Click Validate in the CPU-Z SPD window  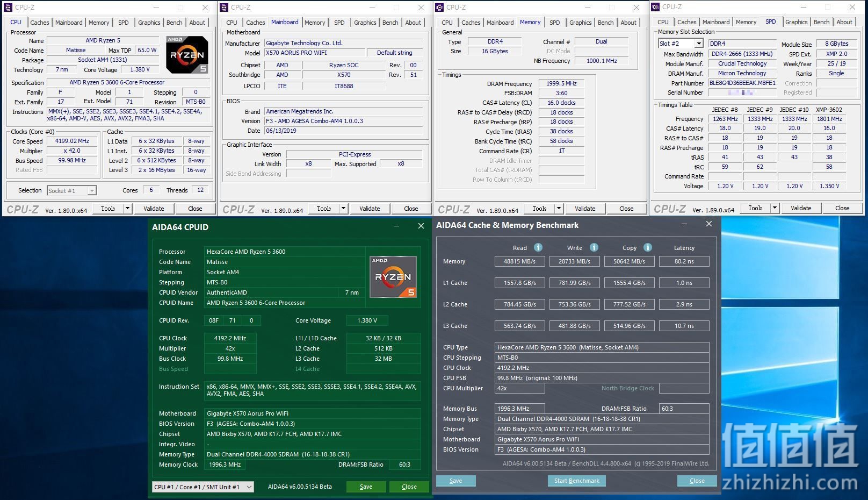801,208
